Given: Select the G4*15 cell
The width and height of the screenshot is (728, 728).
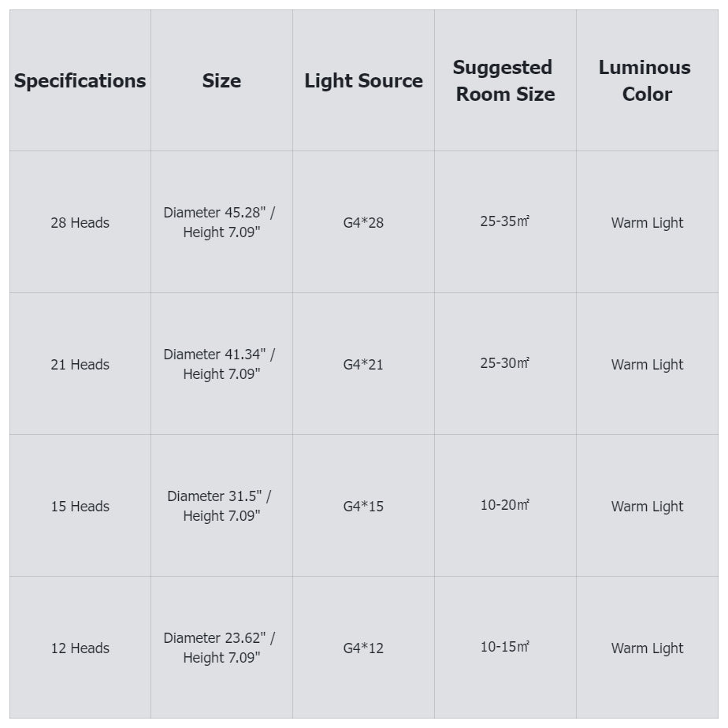Looking at the screenshot, I should [x=363, y=506].
